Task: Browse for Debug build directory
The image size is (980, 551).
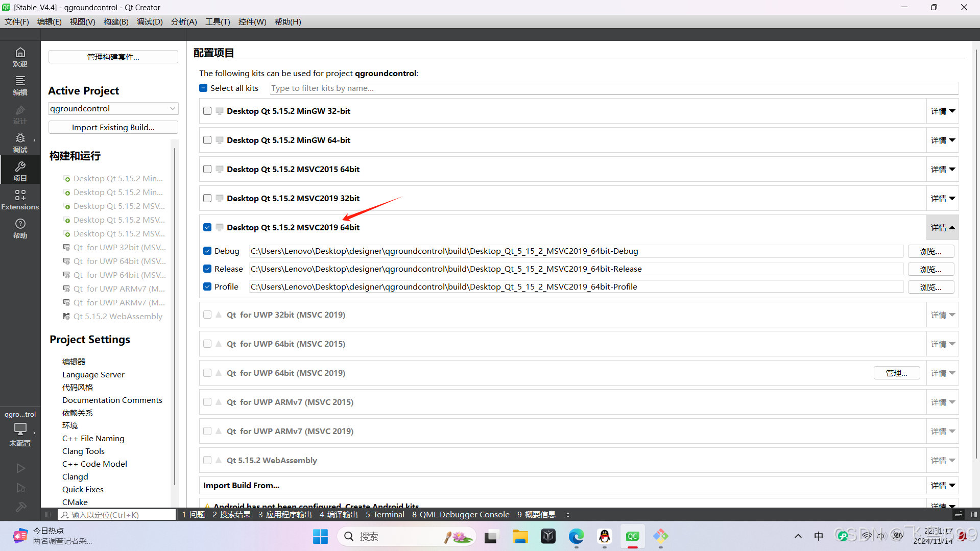Action: pos(930,251)
